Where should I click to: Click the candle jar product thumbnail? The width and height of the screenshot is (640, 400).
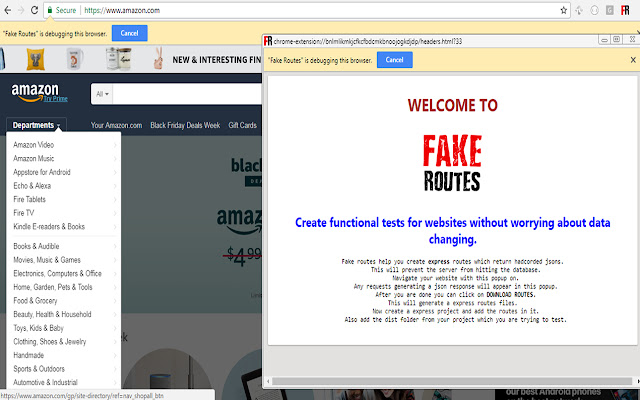(x=118, y=59)
